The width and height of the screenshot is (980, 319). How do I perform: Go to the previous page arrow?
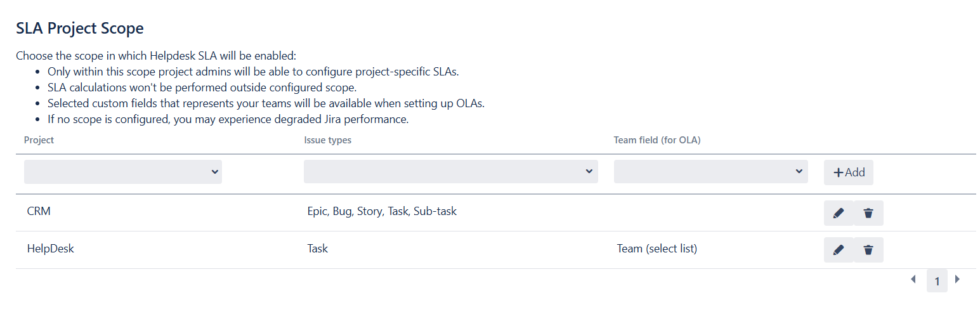coord(913,279)
